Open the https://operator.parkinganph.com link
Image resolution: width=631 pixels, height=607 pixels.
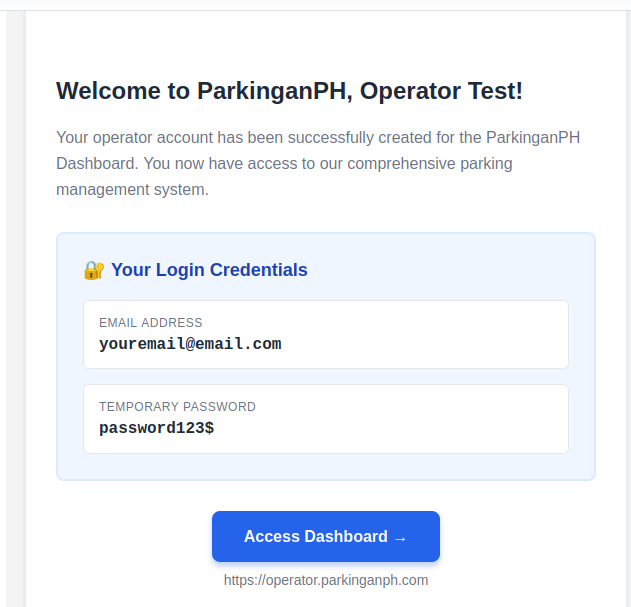point(326,580)
